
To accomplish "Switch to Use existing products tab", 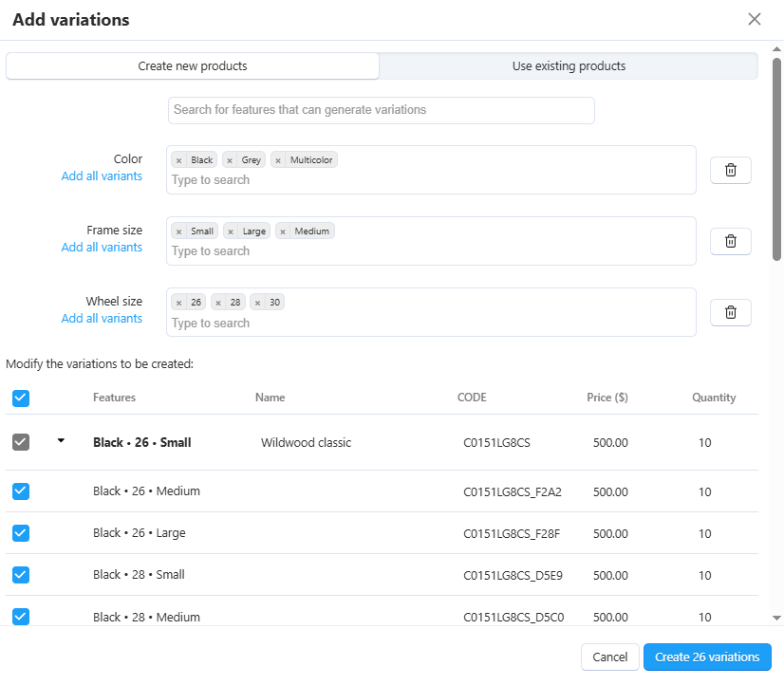I will tap(569, 66).
